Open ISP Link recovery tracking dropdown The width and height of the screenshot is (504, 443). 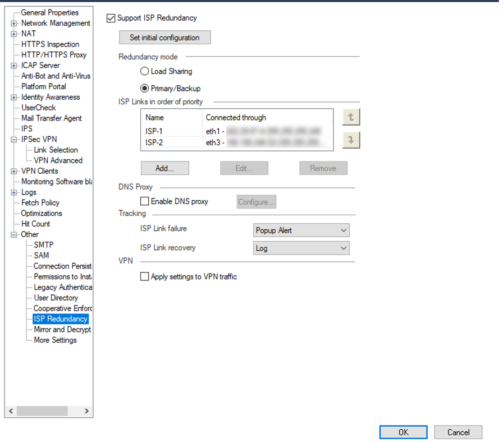click(x=301, y=248)
